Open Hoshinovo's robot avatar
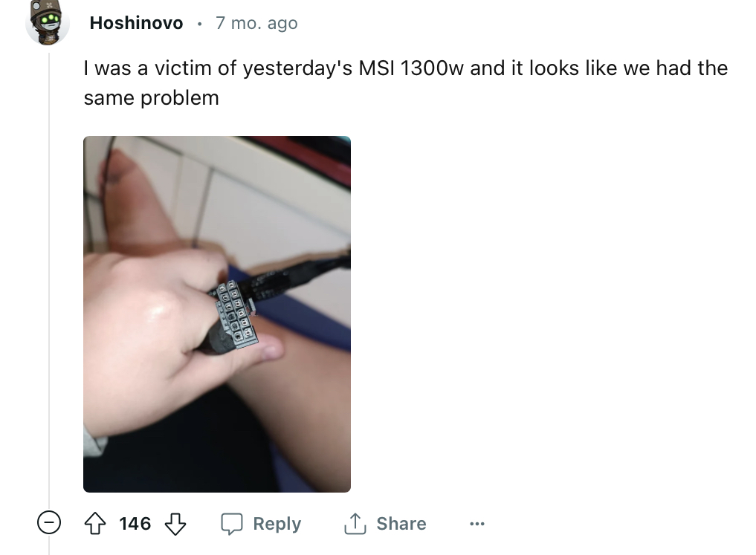The width and height of the screenshot is (756, 555). (x=48, y=22)
